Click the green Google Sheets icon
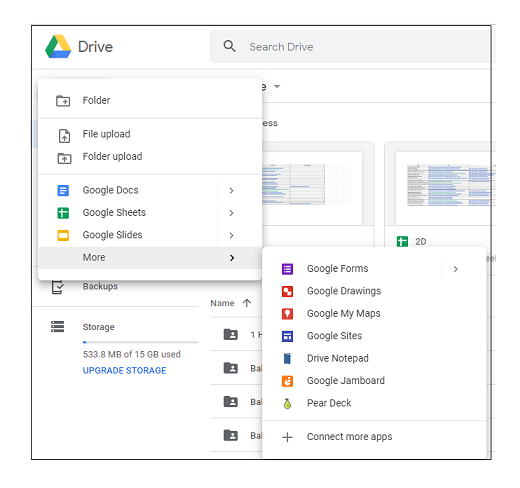The width and height of the screenshot is (520, 488). (x=63, y=213)
